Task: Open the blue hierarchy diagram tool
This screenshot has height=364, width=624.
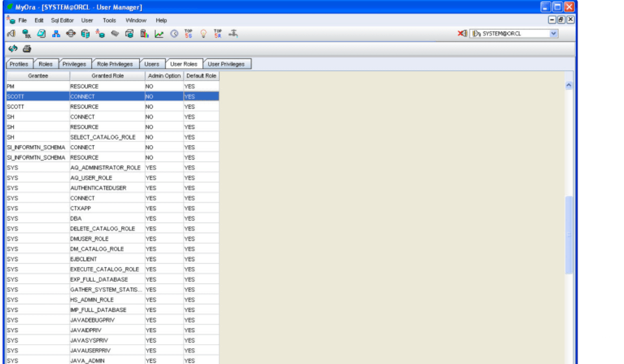Action: (x=56, y=34)
